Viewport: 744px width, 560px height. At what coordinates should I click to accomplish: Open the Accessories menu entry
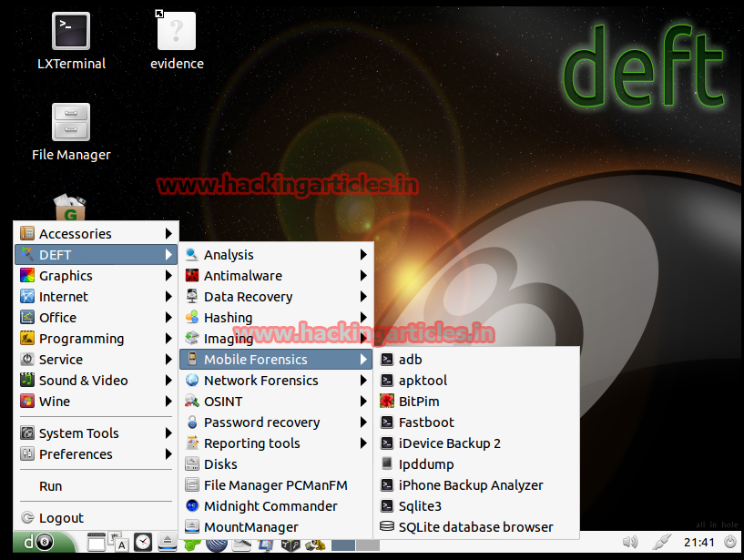pyautogui.click(x=97, y=233)
